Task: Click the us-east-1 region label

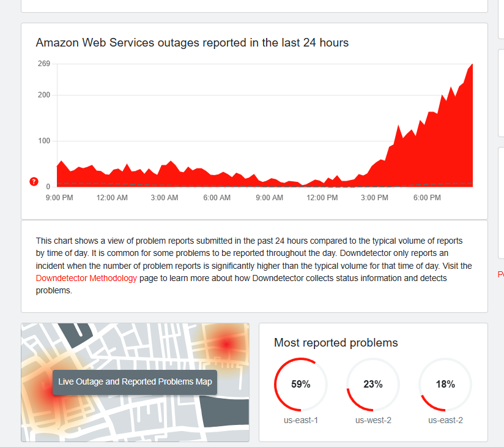Action: click(300, 421)
